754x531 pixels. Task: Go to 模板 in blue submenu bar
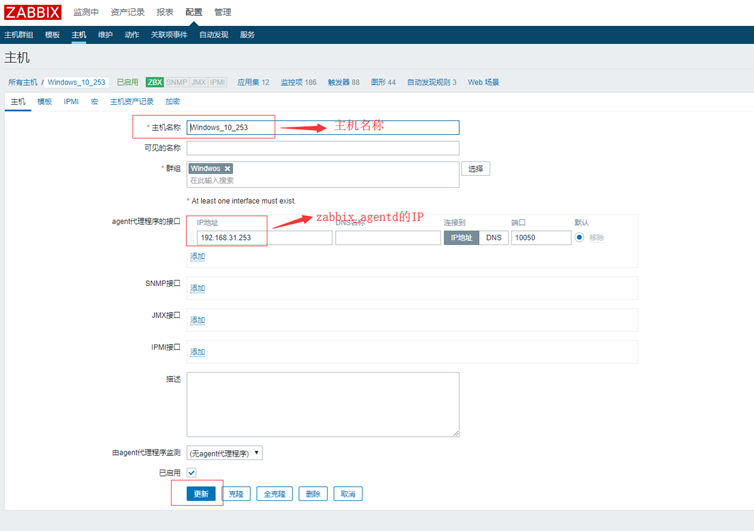52,35
